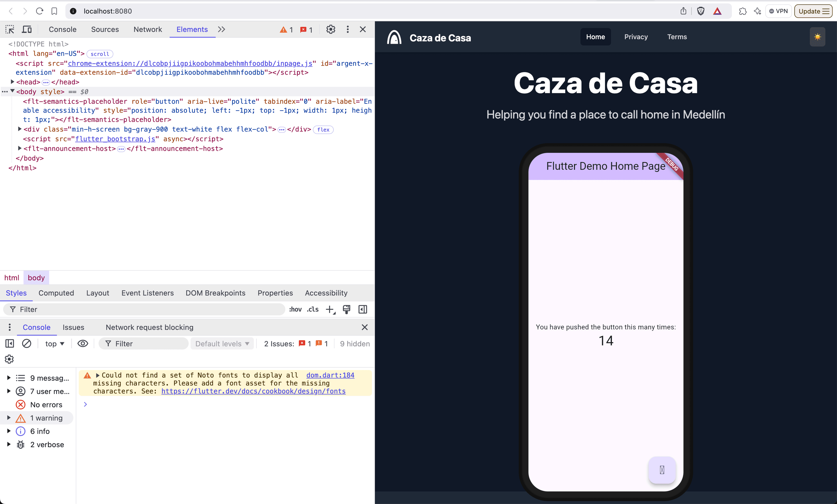Click the Brave Shields lion icon
Image resolution: width=837 pixels, height=504 pixels.
coord(700,11)
